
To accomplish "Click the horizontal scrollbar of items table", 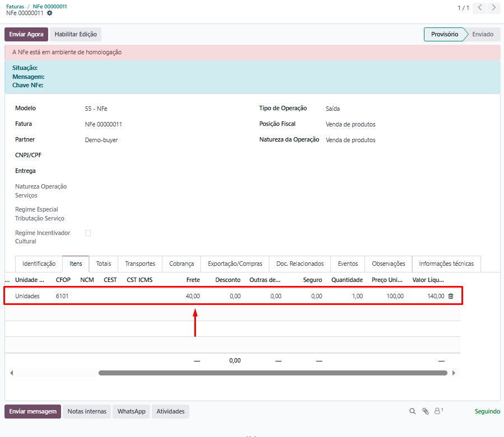I will [273, 373].
